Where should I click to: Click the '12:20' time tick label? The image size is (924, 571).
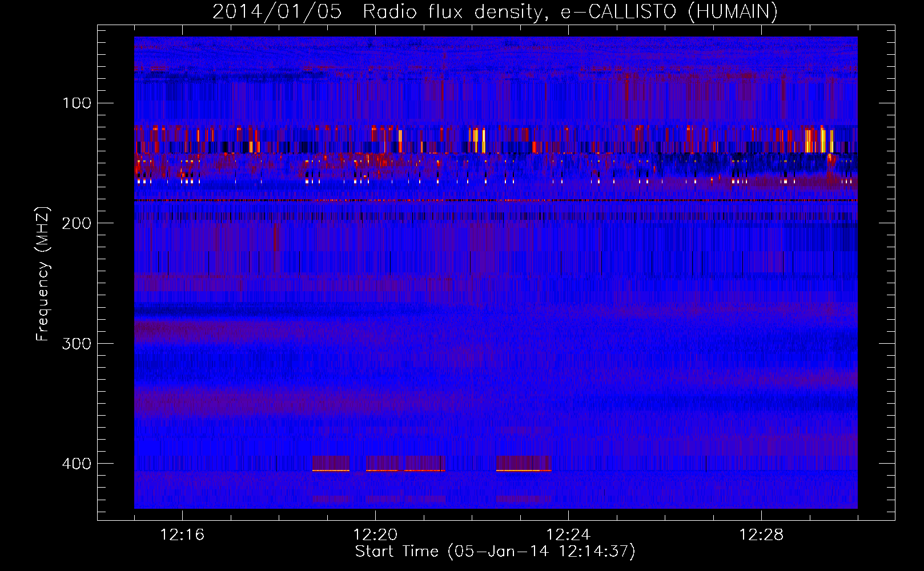375,535
